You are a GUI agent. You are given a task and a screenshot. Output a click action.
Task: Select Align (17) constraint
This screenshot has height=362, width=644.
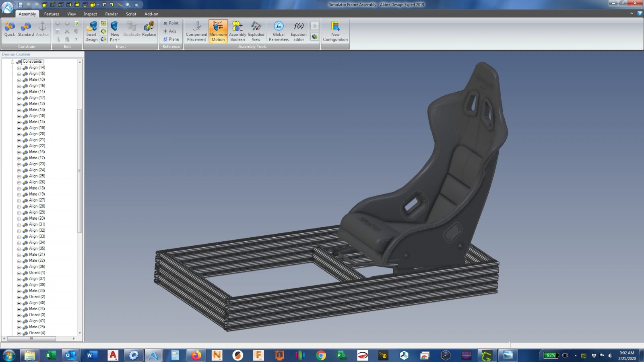coord(37,98)
